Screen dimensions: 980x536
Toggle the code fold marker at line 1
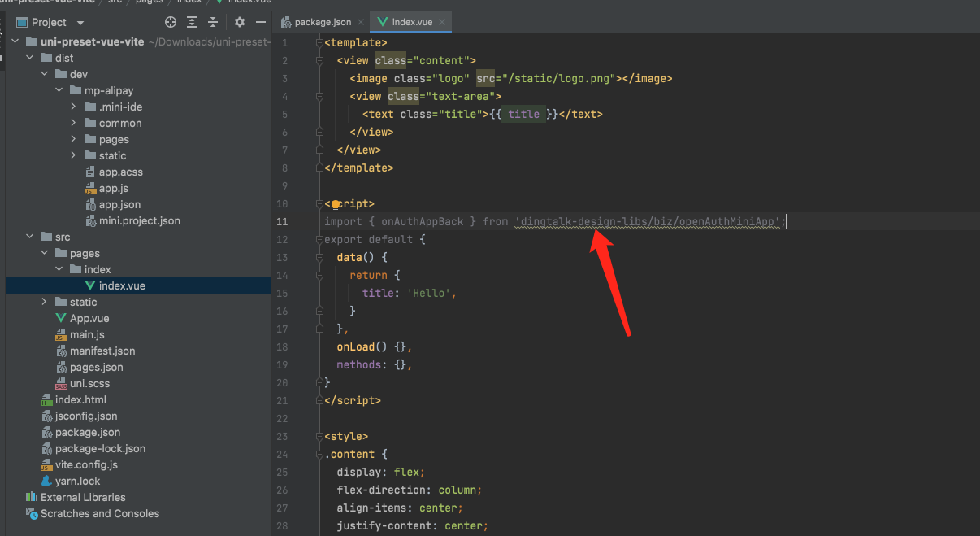click(x=319, y=43)
